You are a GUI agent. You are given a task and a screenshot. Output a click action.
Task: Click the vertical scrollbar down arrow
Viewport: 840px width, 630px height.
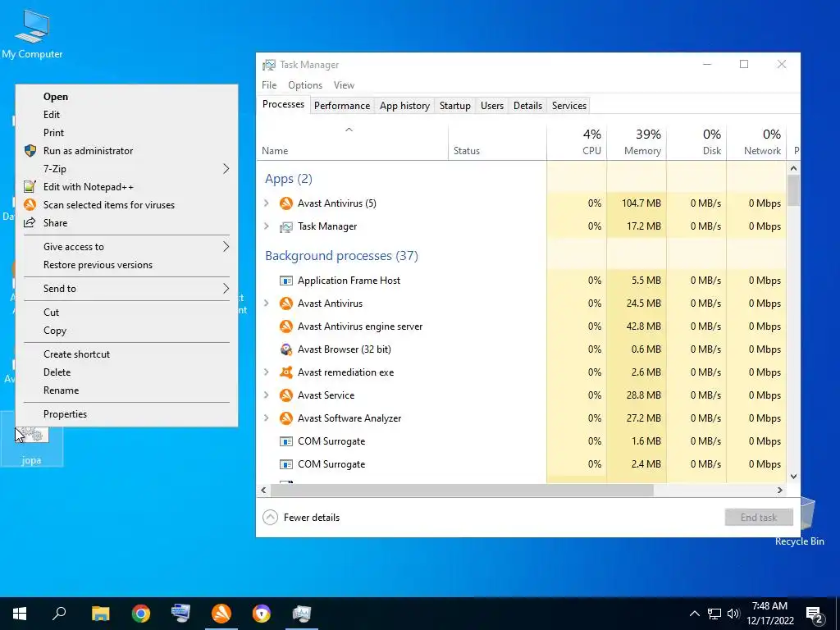(793, 477)
